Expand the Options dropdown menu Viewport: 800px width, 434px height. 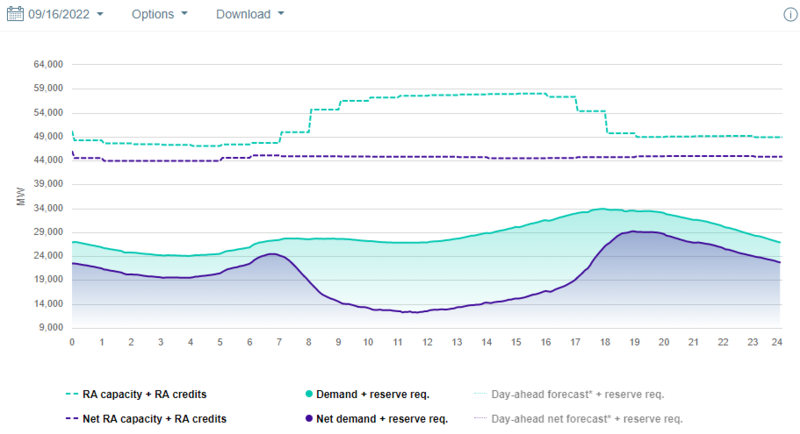click(160, 15)
